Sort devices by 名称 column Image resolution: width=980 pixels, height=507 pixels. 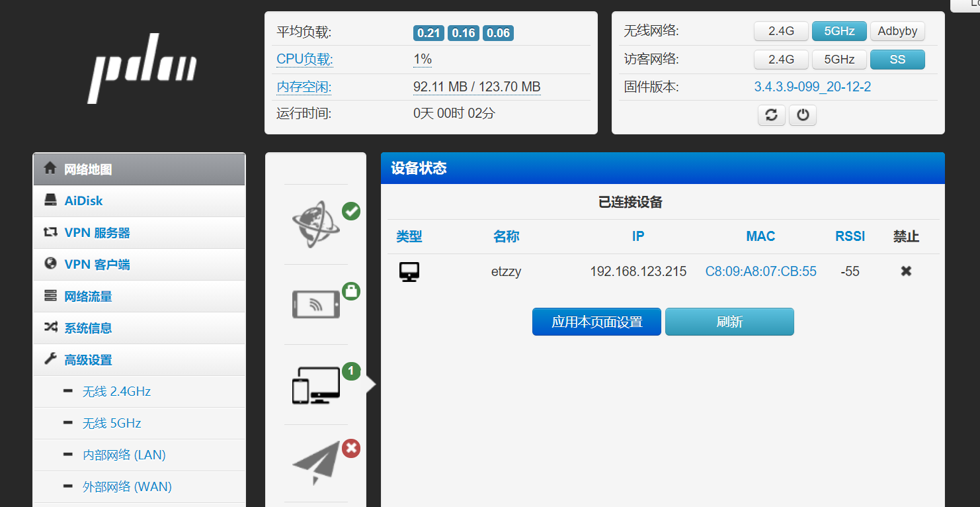coord(507,236)
